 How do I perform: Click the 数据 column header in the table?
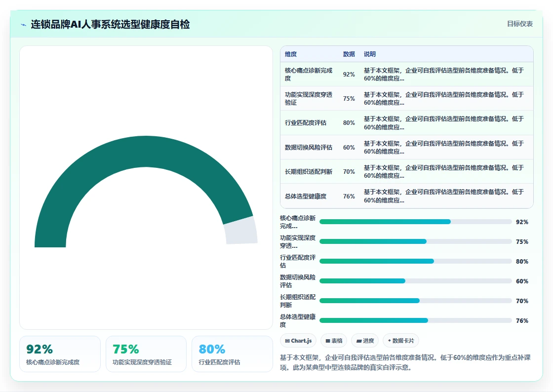349,54
